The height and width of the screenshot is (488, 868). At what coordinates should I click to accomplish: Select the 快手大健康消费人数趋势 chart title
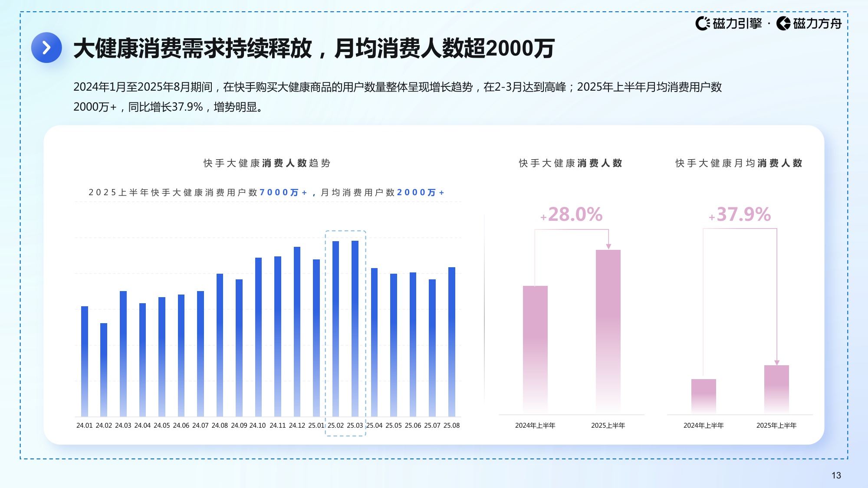[266, 164]
